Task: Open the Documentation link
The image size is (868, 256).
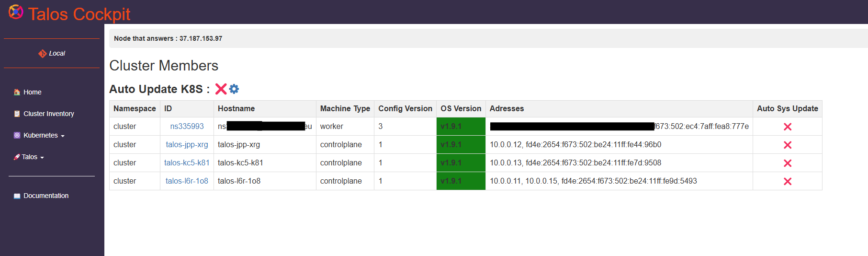Action: click(x=46, y=196)
